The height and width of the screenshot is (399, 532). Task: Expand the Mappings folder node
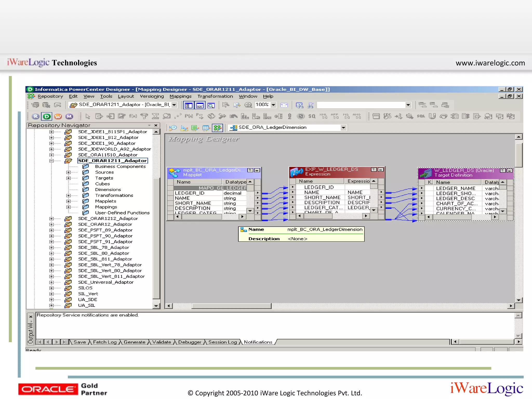[68, 207]
